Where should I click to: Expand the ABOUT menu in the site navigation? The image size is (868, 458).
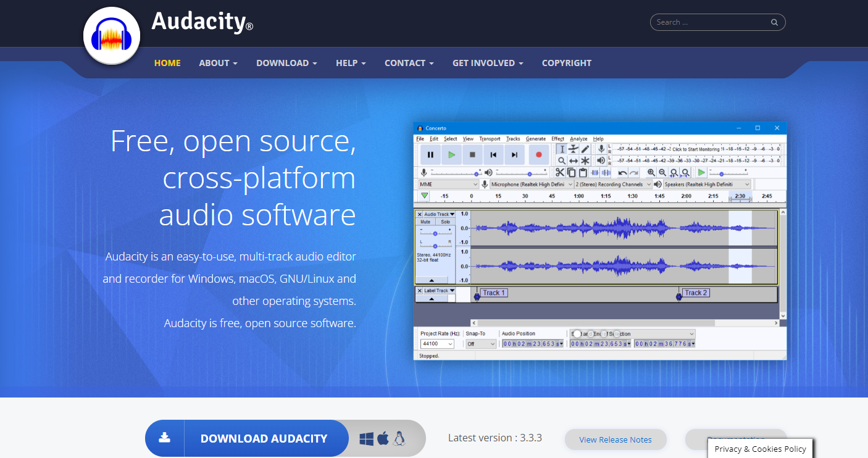(218, 63)
